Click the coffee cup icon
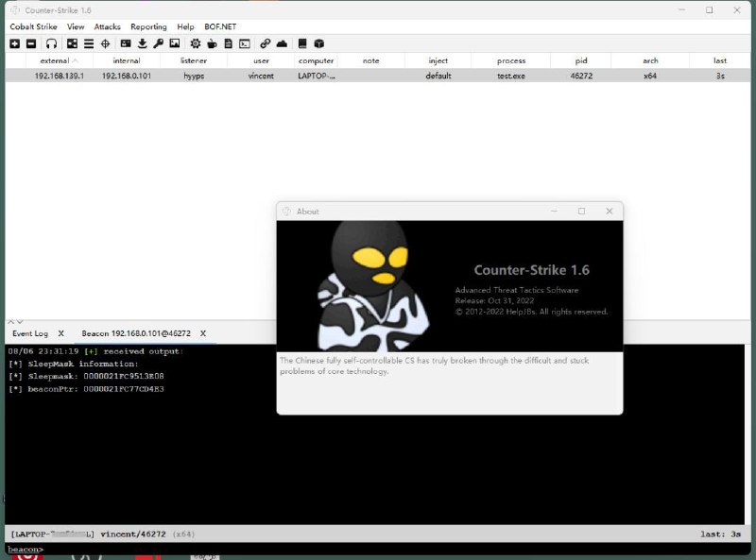Viewport: 756px width, 560px height. pyautogui.click(x=212, y=43)
